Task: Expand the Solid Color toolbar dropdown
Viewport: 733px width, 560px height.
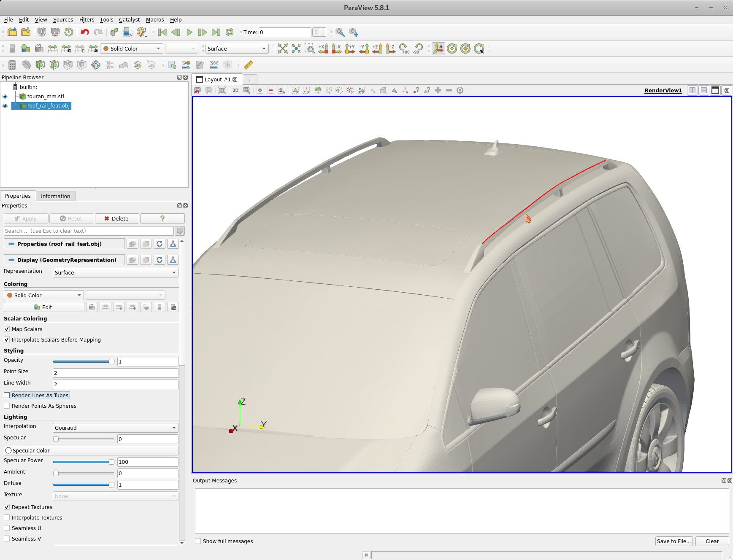Action: pos(132,48)
